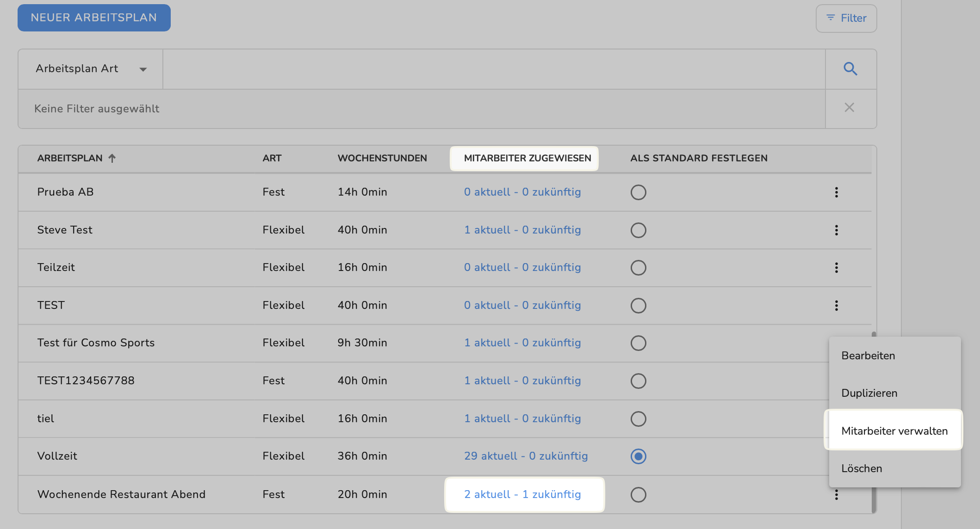Open three-dot menu for Wochenende Restaurant Abend
The width and height of the screenshot is (980, 529).
point(836,495)
